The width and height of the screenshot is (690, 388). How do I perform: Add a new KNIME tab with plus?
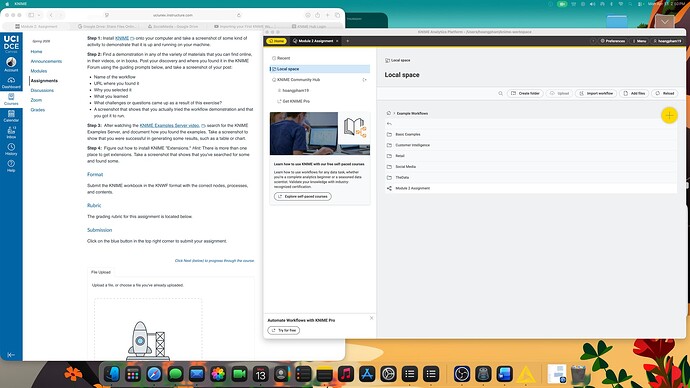[x=347, y=41]
